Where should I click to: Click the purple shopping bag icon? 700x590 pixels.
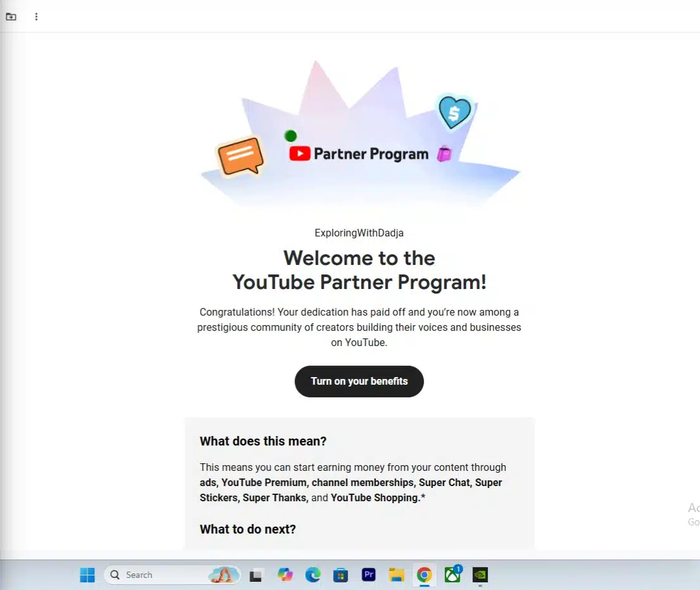(x=444, y=153)
